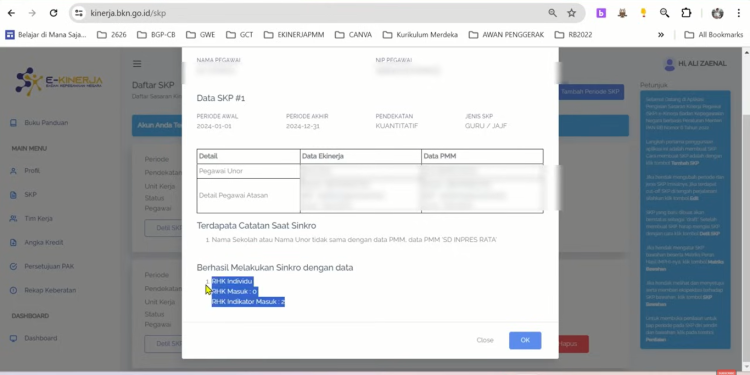This screenshot has height=375, width=750.
Task: Open the AWAN PENGGERAK bookmark folder
Action: [506, 34]
